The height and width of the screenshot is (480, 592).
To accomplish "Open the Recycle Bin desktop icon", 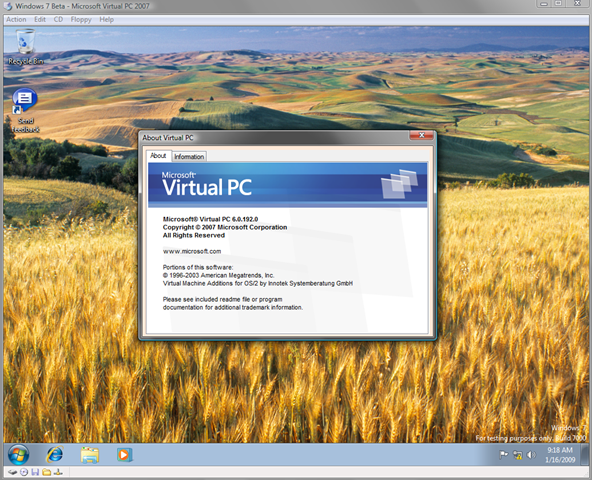I will pos(26,47).
